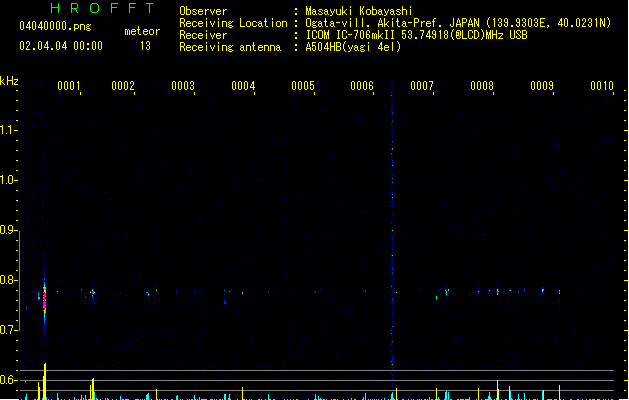629x400 pixels.
Task: Select the file name 04040000.png
Action: (55, 26)
